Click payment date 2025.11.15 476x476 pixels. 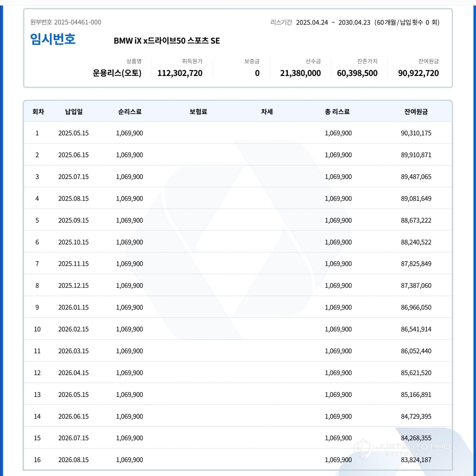74,264
